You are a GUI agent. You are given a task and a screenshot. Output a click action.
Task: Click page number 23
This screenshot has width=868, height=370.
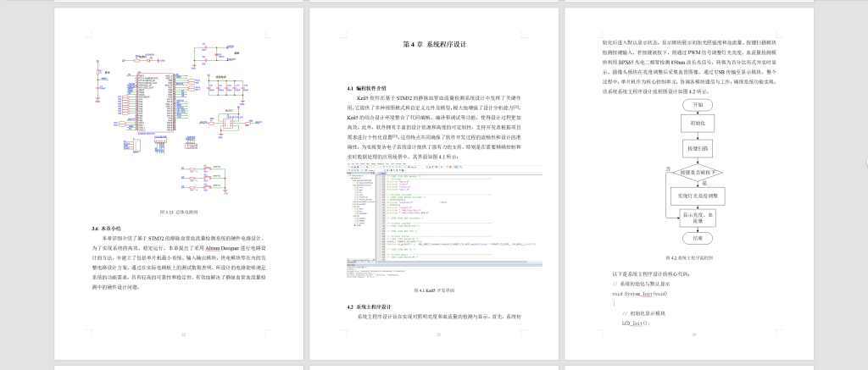pyautogui.click(x=438, y=334)
